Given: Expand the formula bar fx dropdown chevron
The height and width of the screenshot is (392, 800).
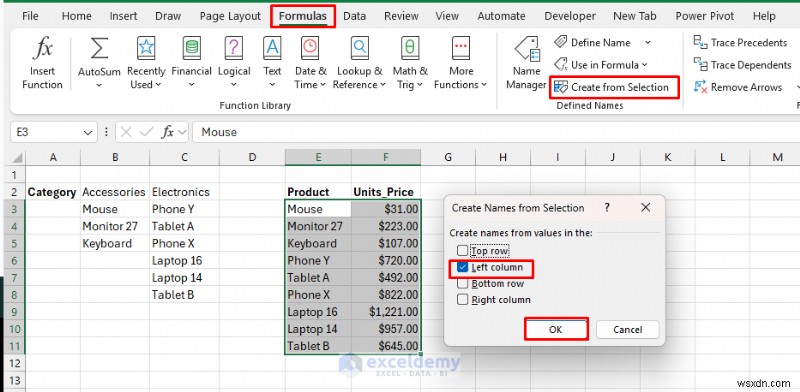Looking at the screenshot, I should tap(182, 132).
